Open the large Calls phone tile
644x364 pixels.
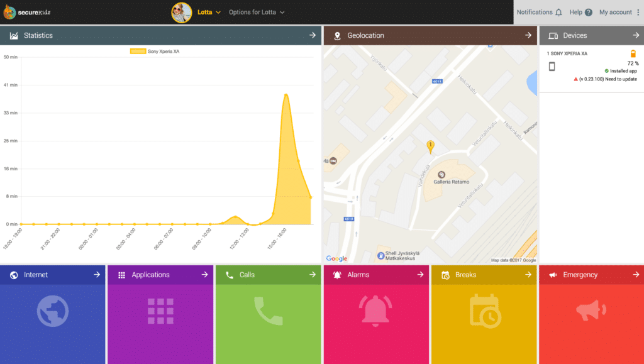pos(268,311)
